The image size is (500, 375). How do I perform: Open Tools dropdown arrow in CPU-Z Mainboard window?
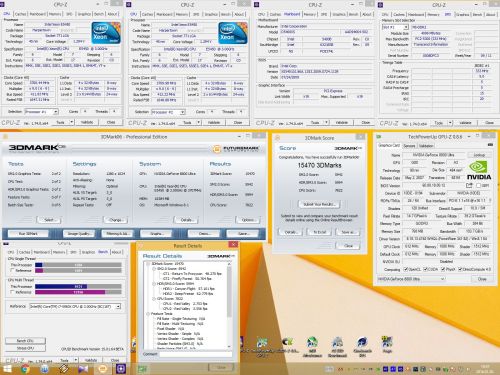pyautogui.click(x=326, y=122)
